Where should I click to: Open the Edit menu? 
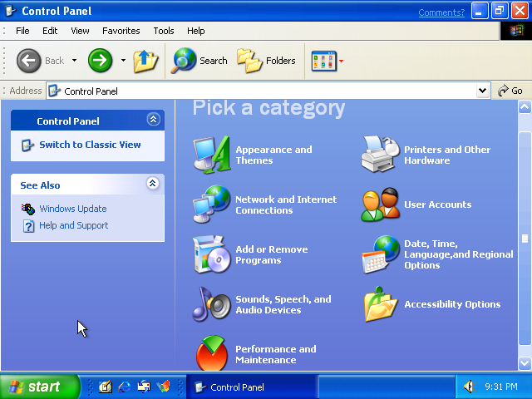[x=50, y=31]
